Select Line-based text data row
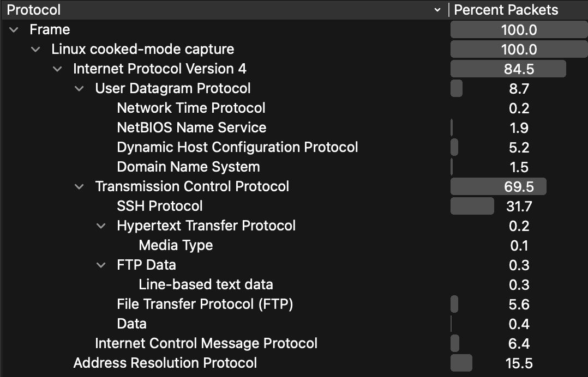 [x=206, y=285]
